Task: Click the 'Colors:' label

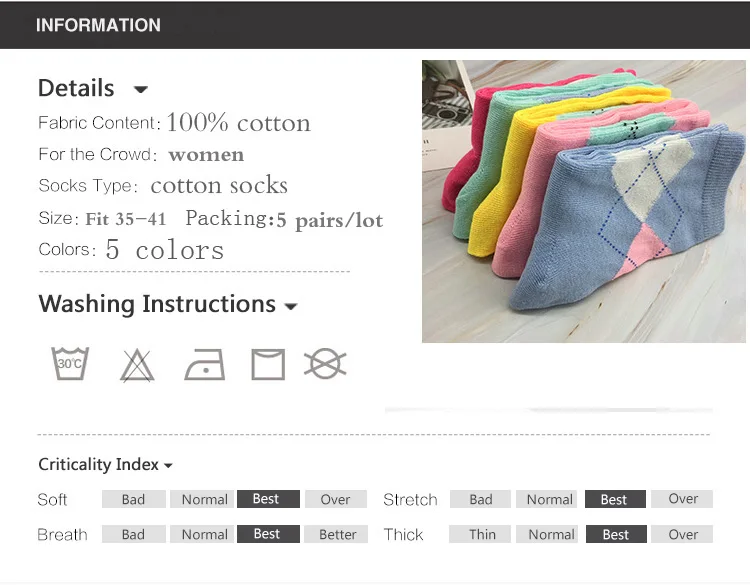Action: pos(67,250)
